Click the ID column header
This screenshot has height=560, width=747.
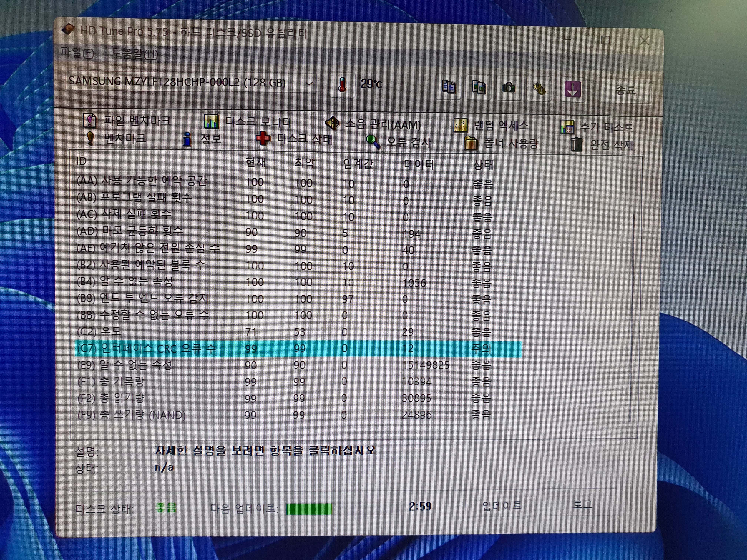click(x=81, y=161)
